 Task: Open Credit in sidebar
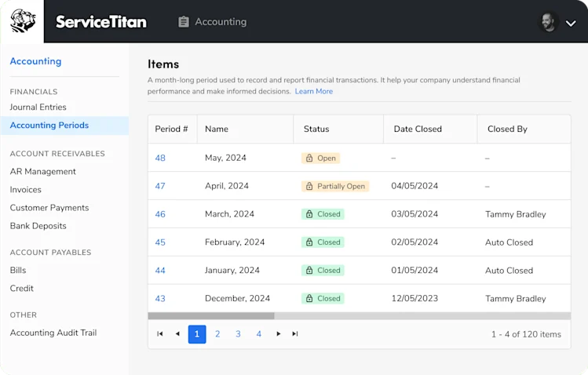point(22,289)
